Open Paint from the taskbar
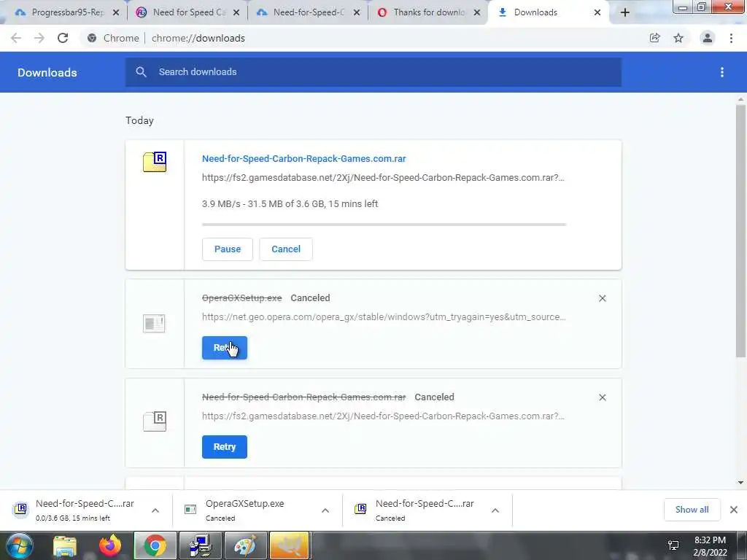This screenshot has height=560, width=747. pos(245,545)
